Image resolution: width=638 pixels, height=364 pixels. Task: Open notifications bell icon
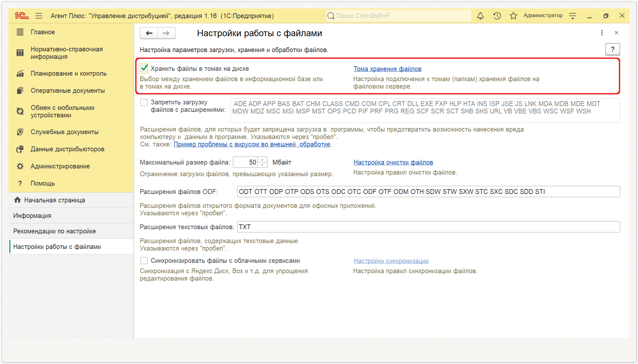480,16
